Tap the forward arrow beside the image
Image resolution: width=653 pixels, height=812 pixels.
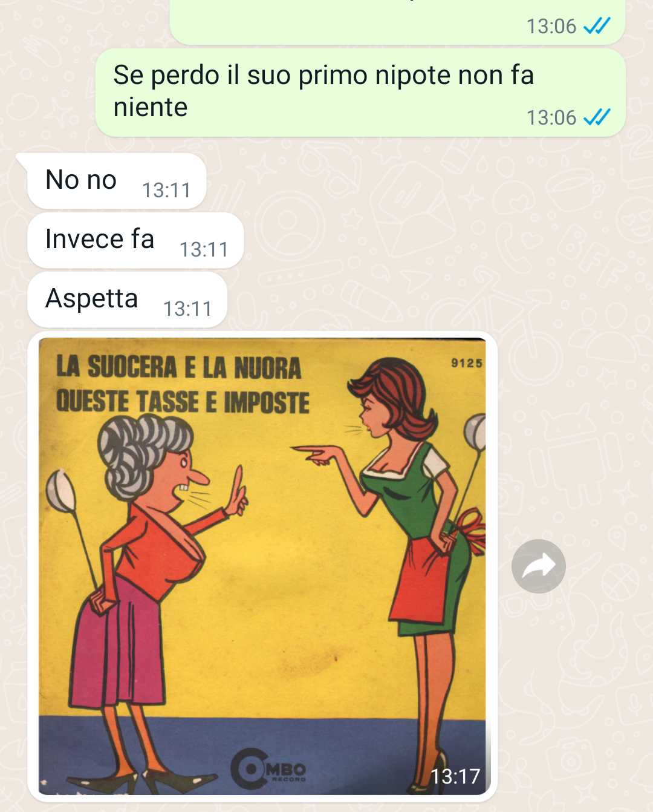point(538,566)
